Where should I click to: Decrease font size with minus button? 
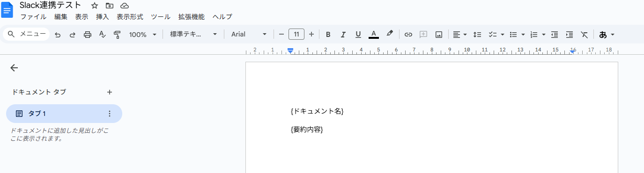pos(281,34)
